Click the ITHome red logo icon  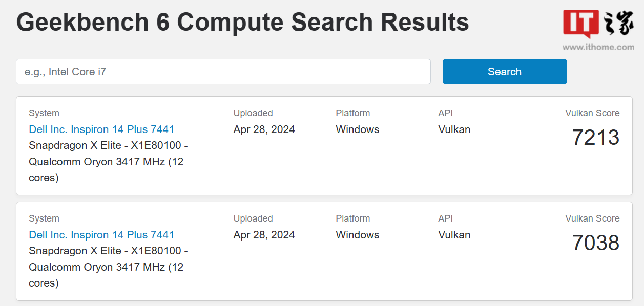(581, 24)
